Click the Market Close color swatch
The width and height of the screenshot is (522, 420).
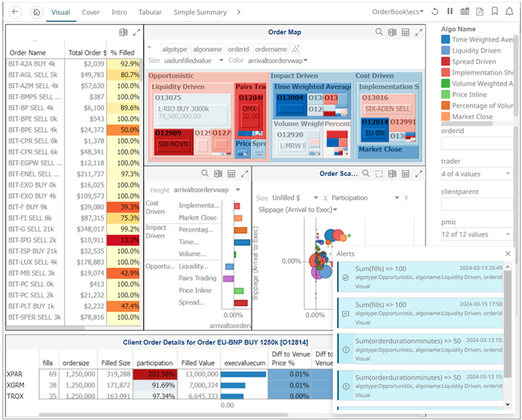click(446, 117)
